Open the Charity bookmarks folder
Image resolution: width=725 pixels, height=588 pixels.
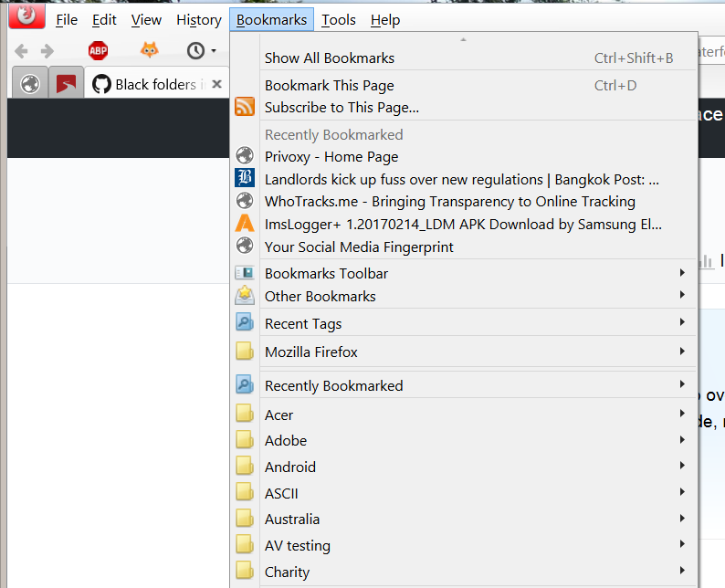465,572
